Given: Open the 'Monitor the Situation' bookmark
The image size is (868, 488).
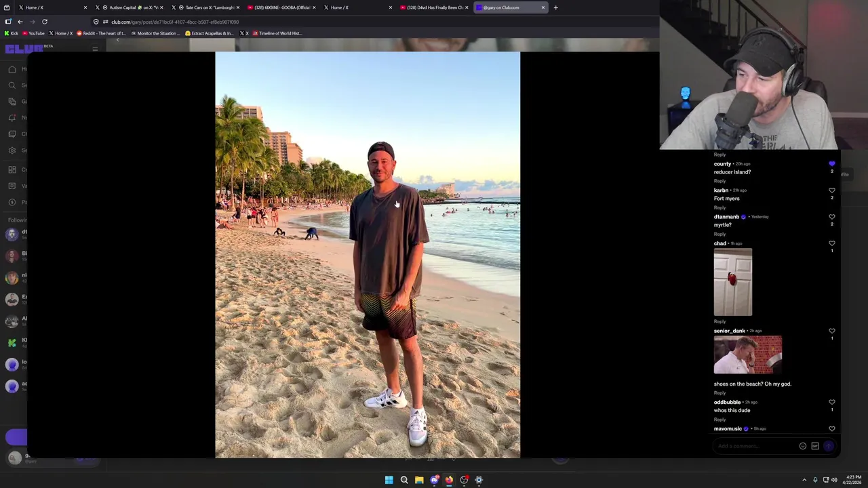Looking at the screenshot, I should pyautogui.click(x=156, y=33).
